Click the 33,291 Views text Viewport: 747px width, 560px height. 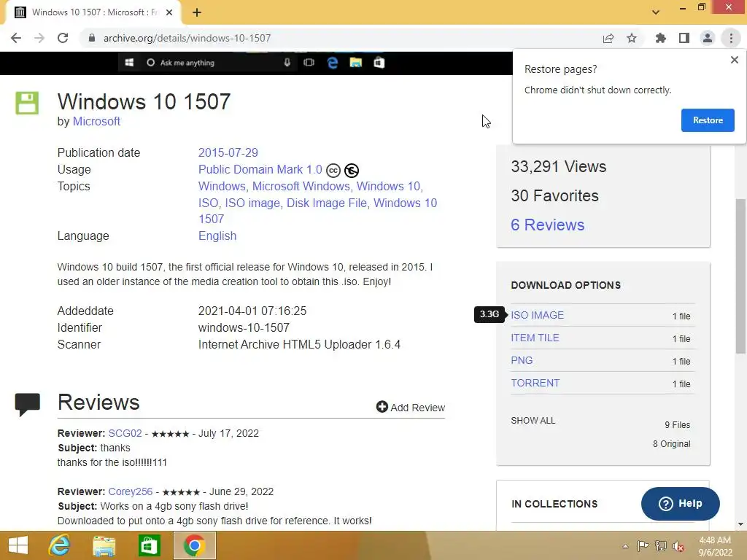coord(558,167)
